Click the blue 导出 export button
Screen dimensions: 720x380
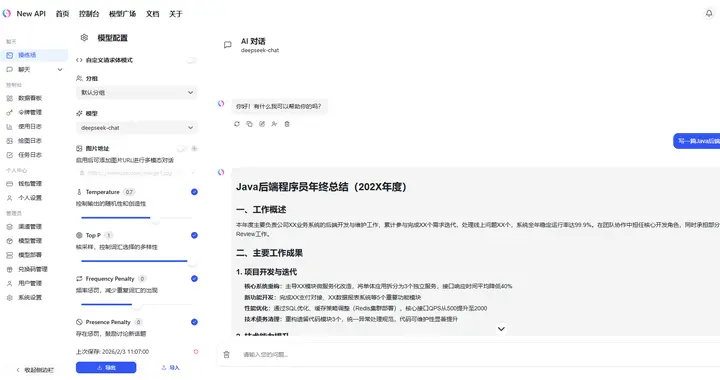point(106,368)
